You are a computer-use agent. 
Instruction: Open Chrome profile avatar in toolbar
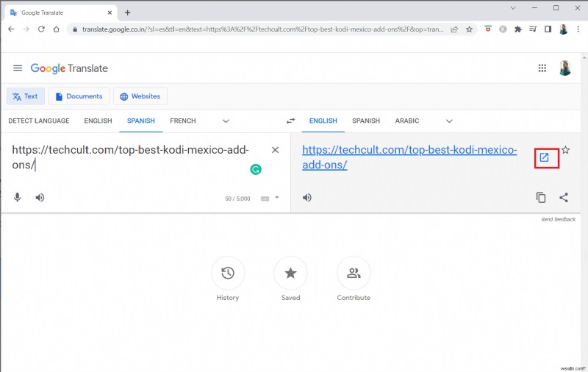(563, 29)
